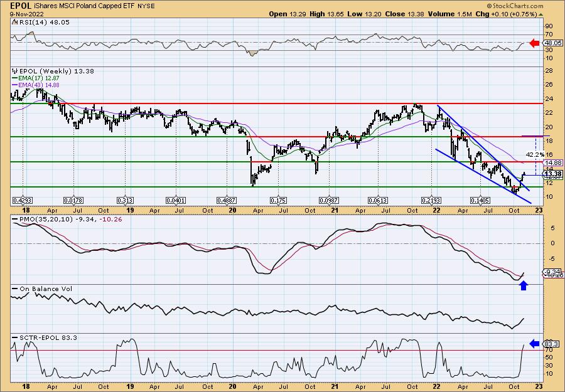Click the 0.175 dividend label

(278, 201)
